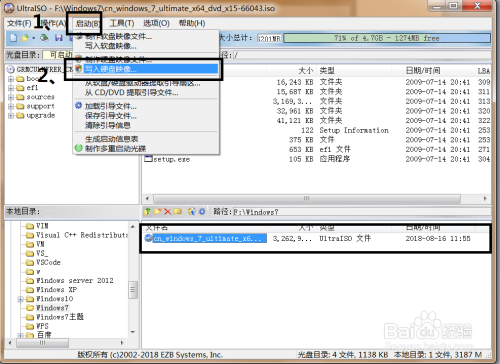Click the local tree vertical scrollbar thumb
Image resolution: width=500 pixels, height=364 pixels.
point(133,289)
